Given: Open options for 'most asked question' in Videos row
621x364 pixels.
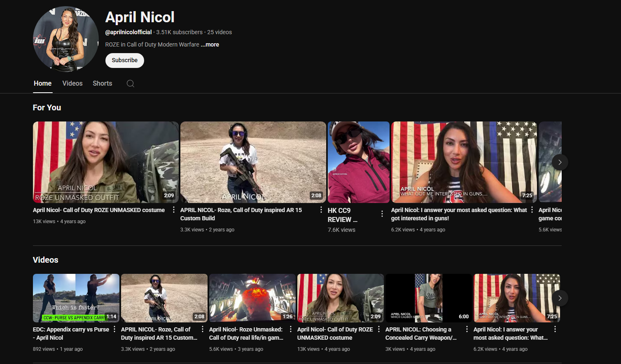Looking at the screenshot, I should click(555, 329).
